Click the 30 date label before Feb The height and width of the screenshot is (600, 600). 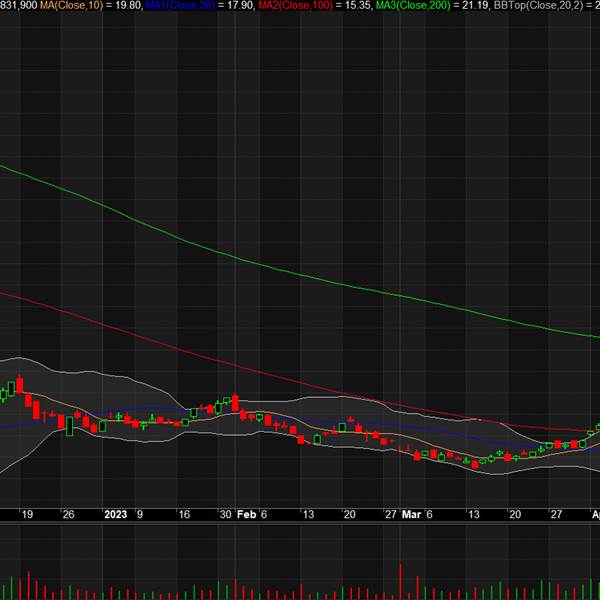(x=226, y=514)
